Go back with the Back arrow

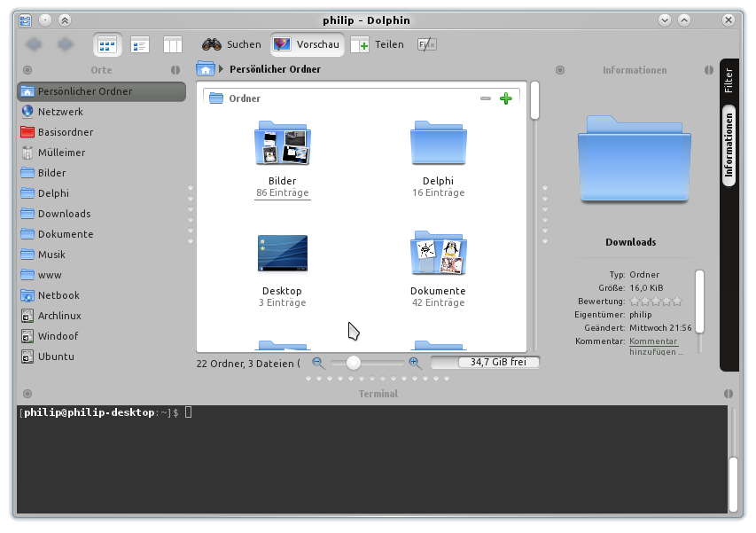pyautogui.click(x=34, y=44)
